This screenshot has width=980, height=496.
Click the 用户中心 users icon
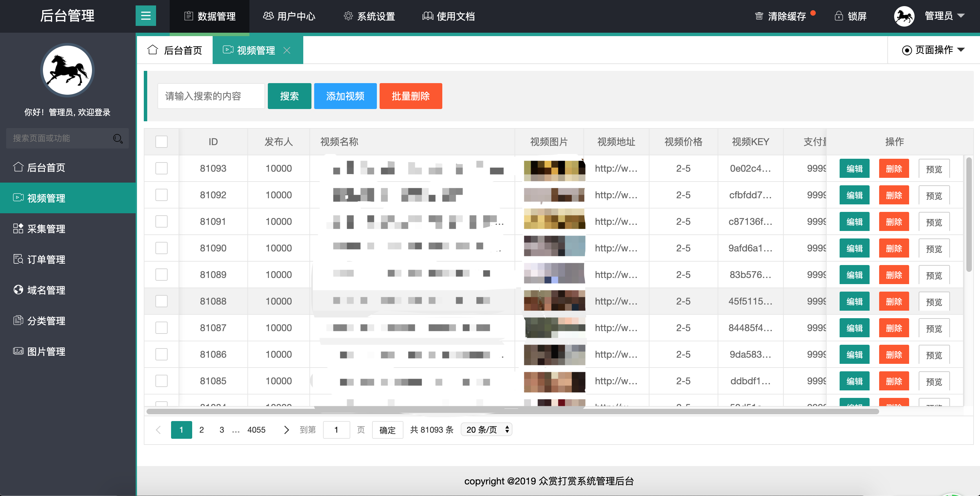coord(268,16)
